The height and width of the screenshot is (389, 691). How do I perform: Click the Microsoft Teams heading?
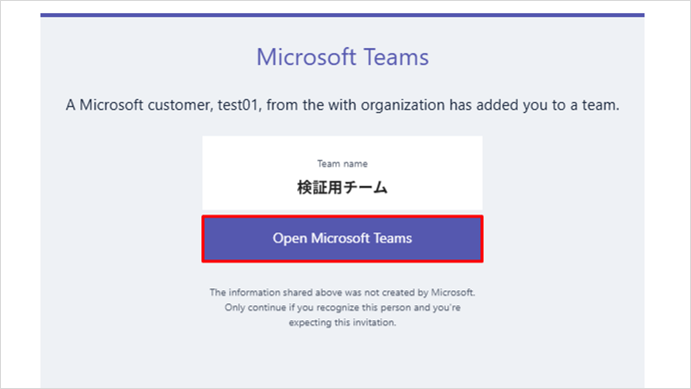(342, 57)
